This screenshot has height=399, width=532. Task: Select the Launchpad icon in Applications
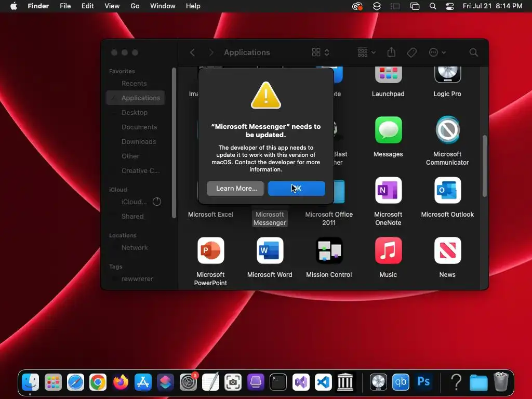click(x=388, y=75)
